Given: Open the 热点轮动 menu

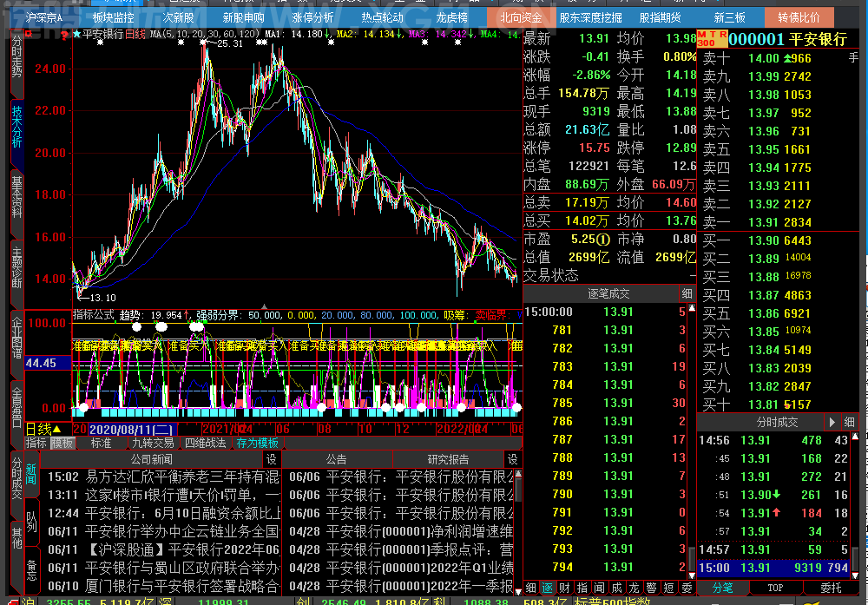Looking at the screenshot, I should coord(383,17).
